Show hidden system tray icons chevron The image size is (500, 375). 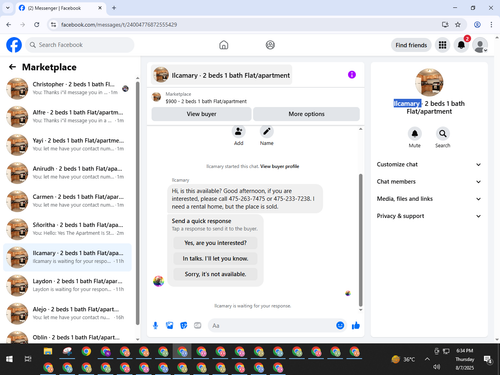(427, 359)
